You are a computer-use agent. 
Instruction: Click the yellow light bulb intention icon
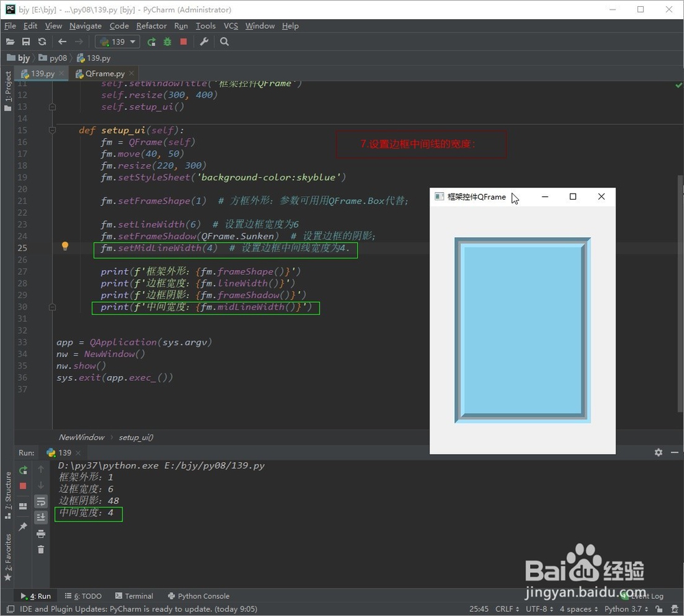(x=65, y=246)
